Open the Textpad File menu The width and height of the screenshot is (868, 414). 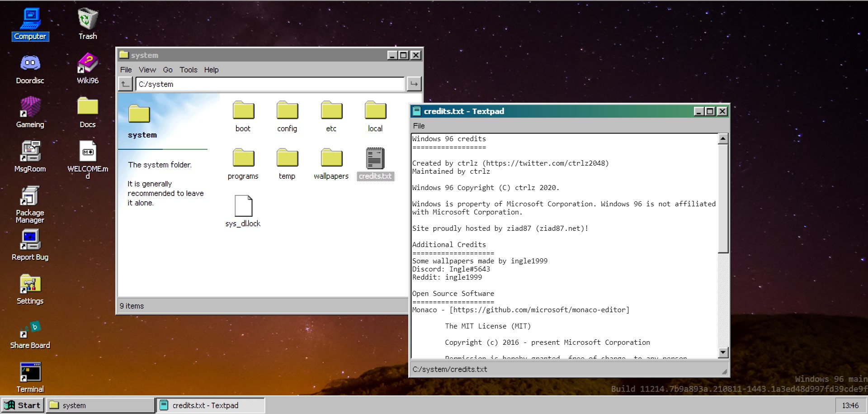click(419, 126)
